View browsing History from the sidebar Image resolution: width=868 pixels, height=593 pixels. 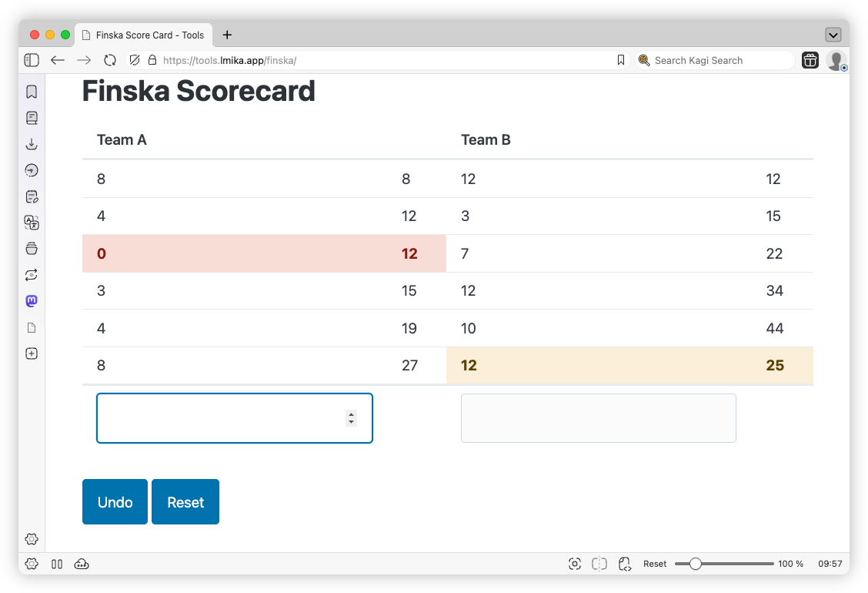tap(32, 170)
